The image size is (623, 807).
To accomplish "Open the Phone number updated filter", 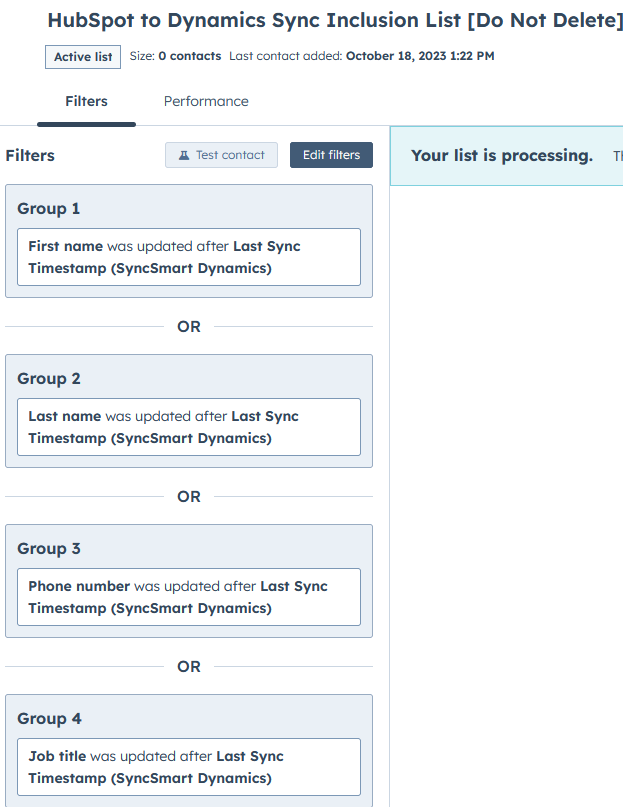I will (x=189, y=597).
